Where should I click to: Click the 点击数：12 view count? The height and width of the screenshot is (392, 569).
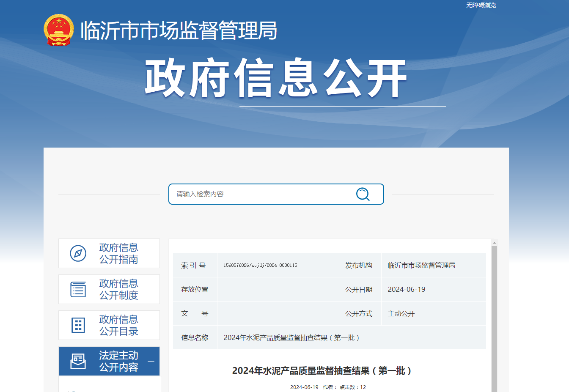tap(353, 387)
